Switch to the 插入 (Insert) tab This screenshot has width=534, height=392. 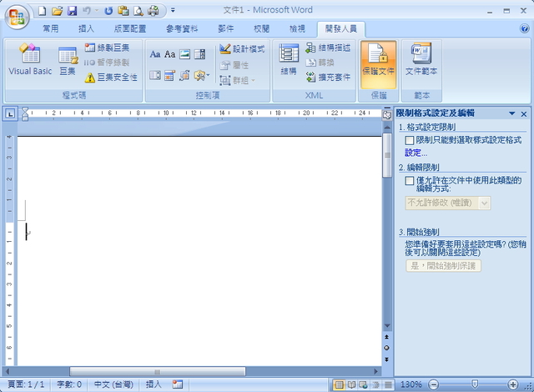[86, 28]
